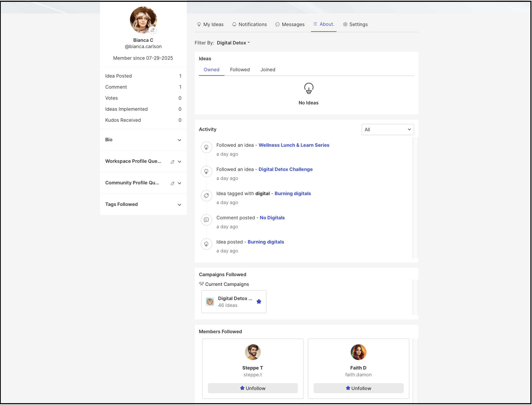Open Burning digitals posted idea link
The width and height of the screenshot is (532, 405).
[266, 242]
